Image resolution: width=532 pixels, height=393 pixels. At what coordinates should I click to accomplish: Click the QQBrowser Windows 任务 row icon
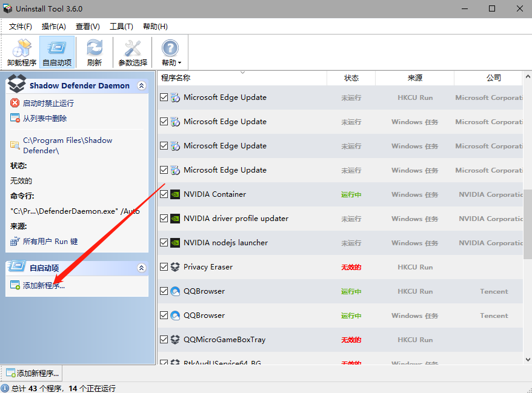(x=175, y=315)
